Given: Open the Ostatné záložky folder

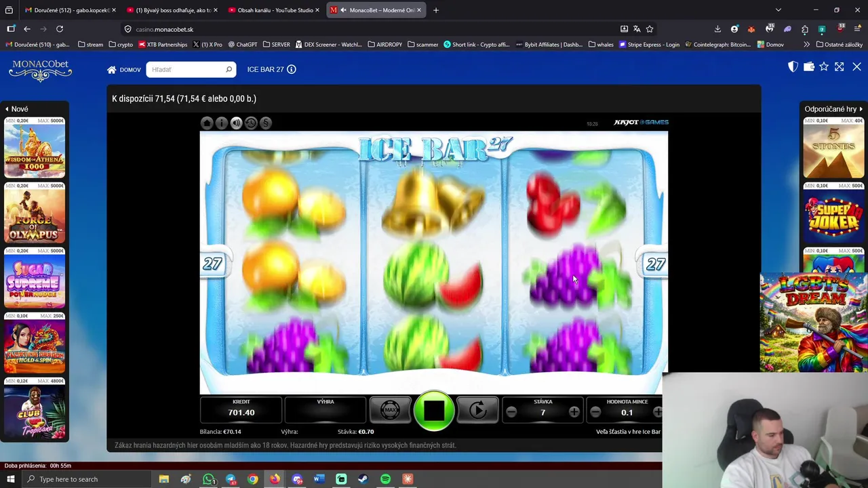Looking at the screenshot, I should [x=840, y=45].
